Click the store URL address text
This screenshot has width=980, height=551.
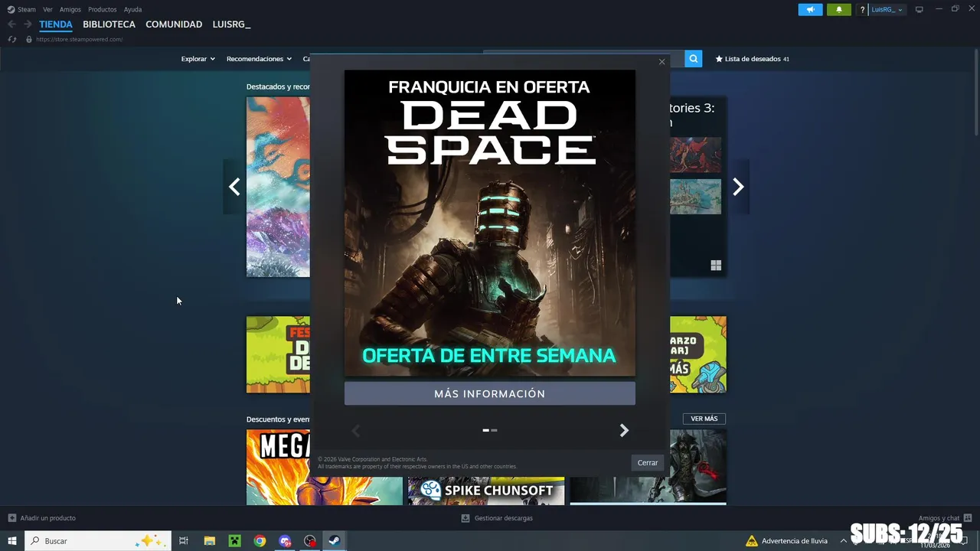[79, 39]
